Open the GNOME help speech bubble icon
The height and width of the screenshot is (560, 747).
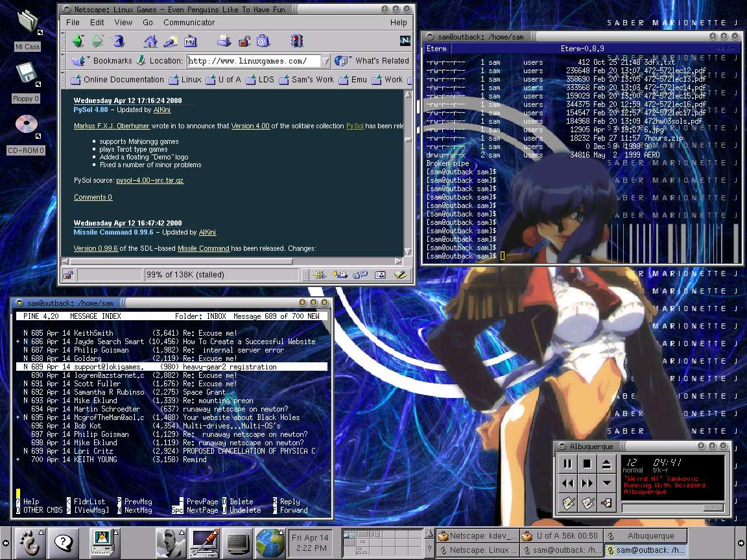(64, 542)
